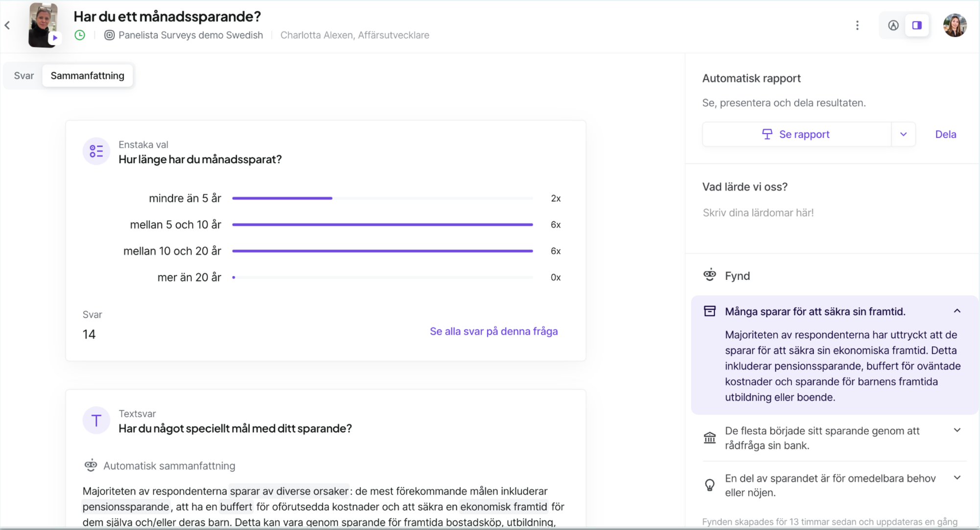Select the Sammanfattning tab
Viewport: 980px width, 530px height.
87,76
